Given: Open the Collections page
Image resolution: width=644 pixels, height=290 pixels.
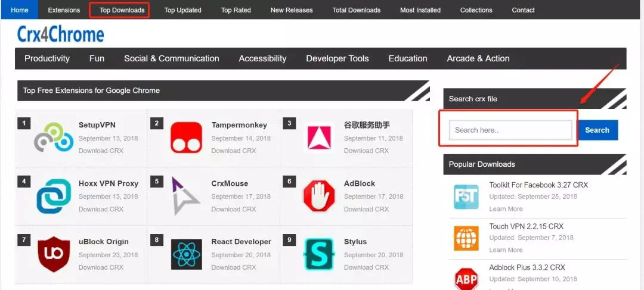Looking at the screenshot, I should 476,10.
